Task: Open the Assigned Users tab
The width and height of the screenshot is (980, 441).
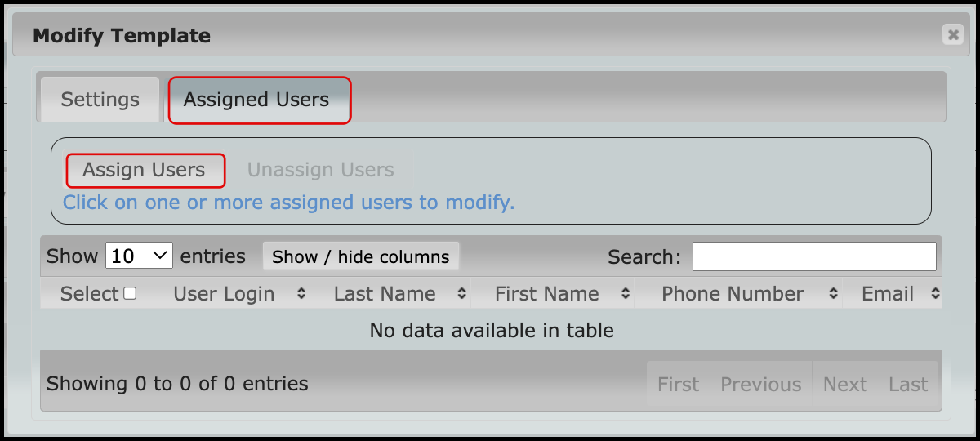Action: [256, 100]
